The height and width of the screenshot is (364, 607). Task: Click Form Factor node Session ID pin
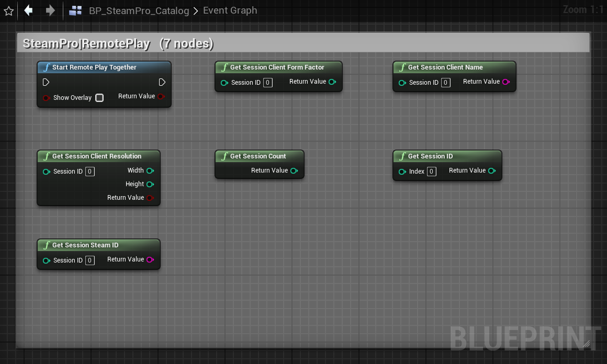pos(224,83)
